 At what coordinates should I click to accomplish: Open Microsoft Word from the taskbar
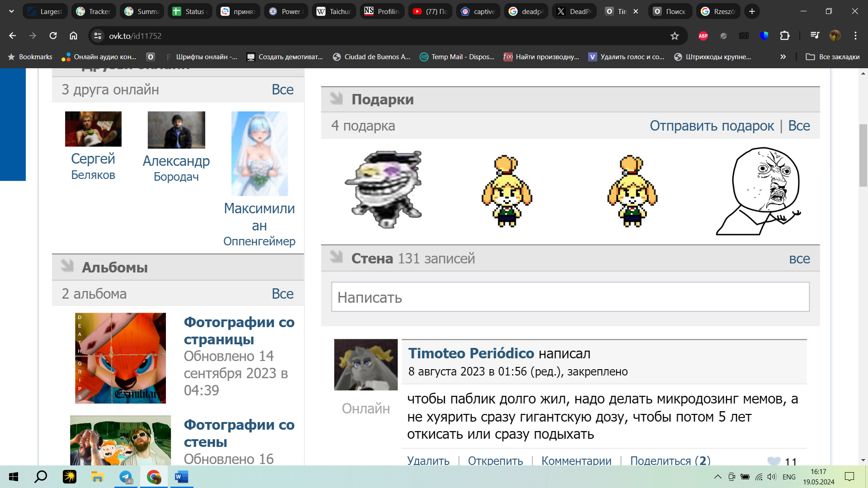coord(181,477)
